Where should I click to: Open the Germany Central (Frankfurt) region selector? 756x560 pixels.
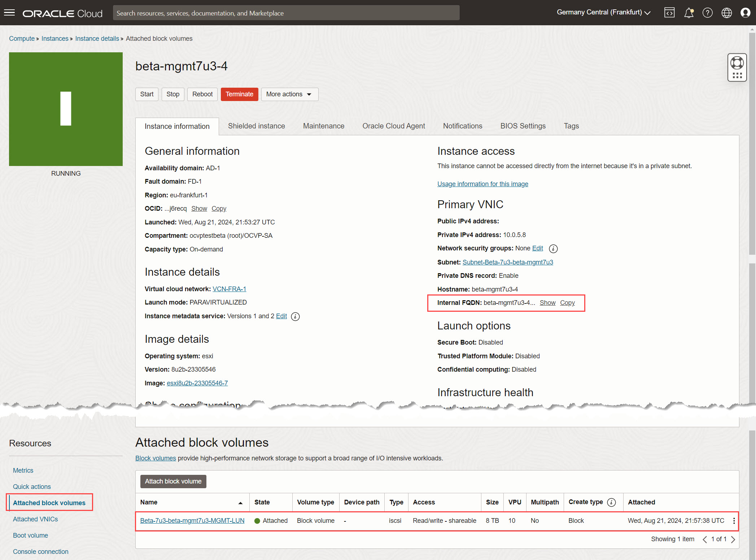(603, 12)
